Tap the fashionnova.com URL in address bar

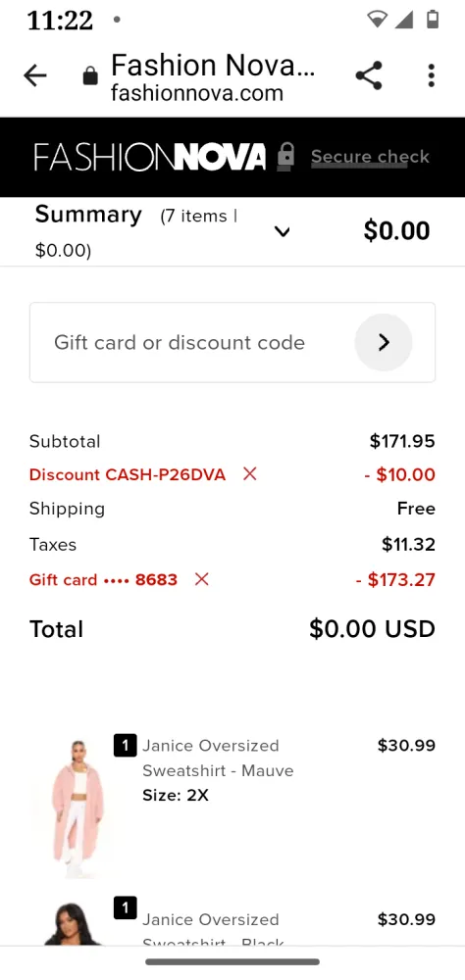point(197,94)
